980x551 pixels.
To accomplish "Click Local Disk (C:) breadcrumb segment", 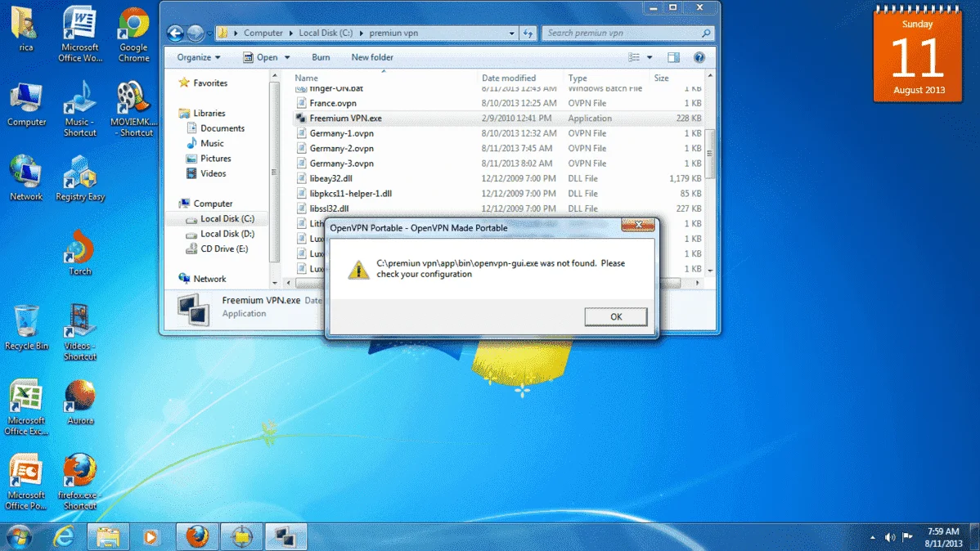I will coord(325,34).
